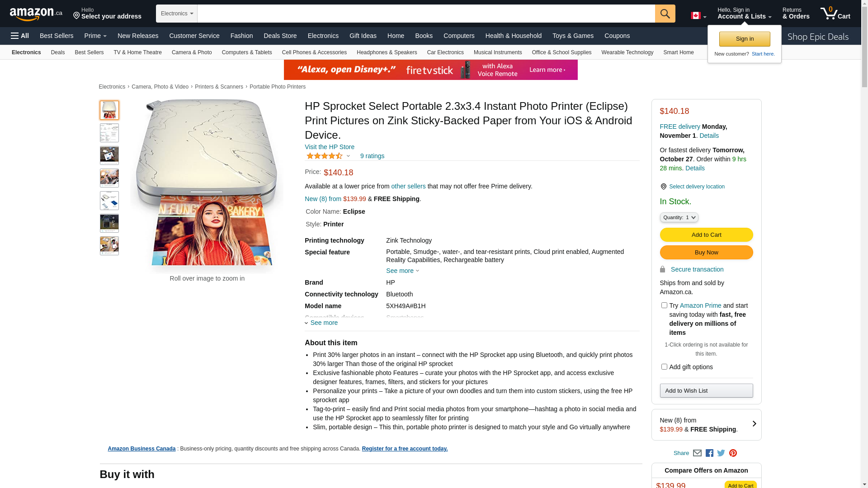Enable the Add gift options checkbox
Image resolution: width=868 pixels, height=488 pixels.
(x=664, y=367)
